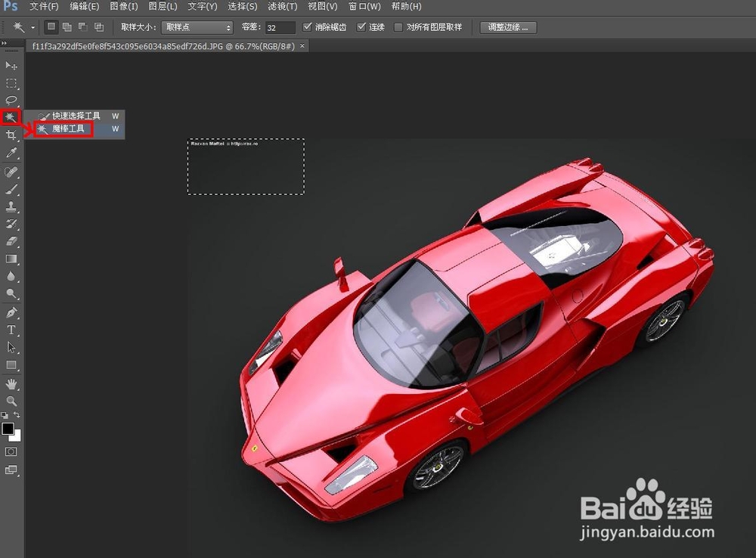Open the 窗口(W) menu
756x558 pixels.
point(364,7)
